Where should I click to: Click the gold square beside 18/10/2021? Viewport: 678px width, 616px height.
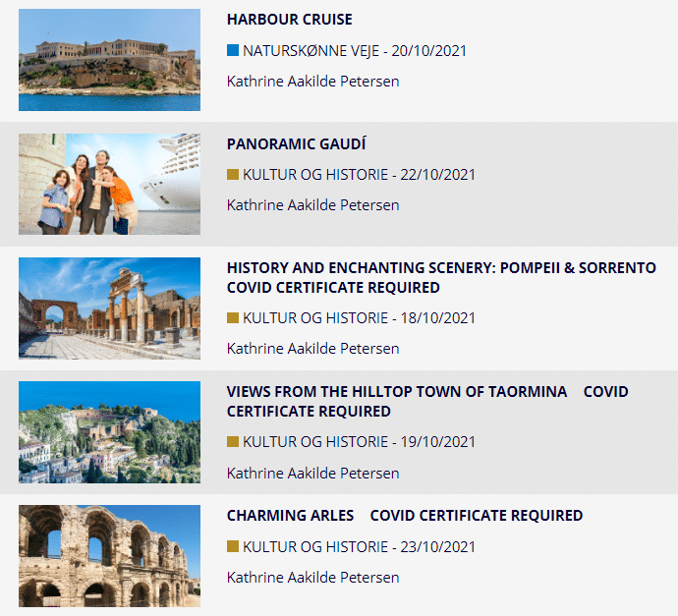coord(233,317)
